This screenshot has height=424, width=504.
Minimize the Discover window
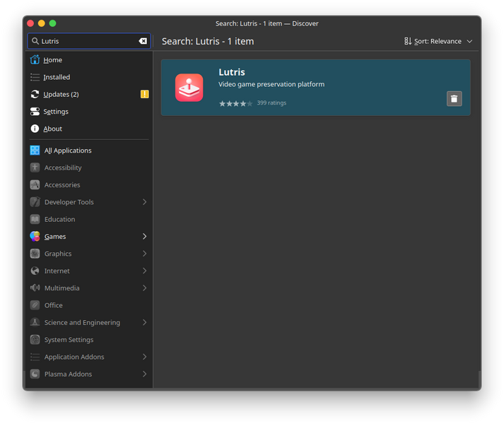pyautogui.click(x=42, y=23)
